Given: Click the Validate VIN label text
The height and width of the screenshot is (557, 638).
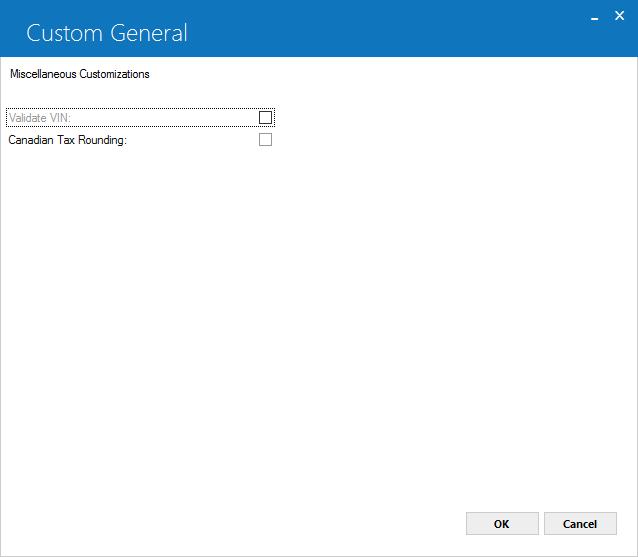Looking at the screenshot, I should [40, 118].
